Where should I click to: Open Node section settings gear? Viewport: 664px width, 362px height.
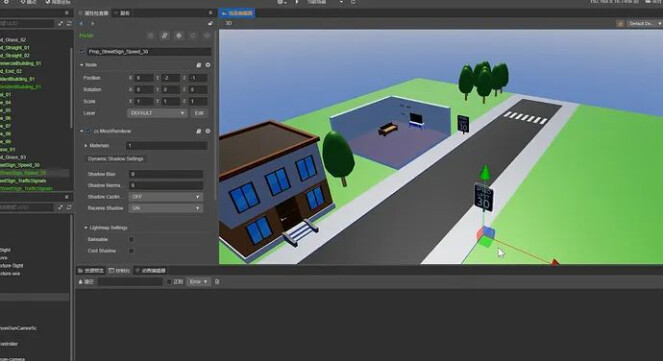pyautogui.click(x=208, y=65)
